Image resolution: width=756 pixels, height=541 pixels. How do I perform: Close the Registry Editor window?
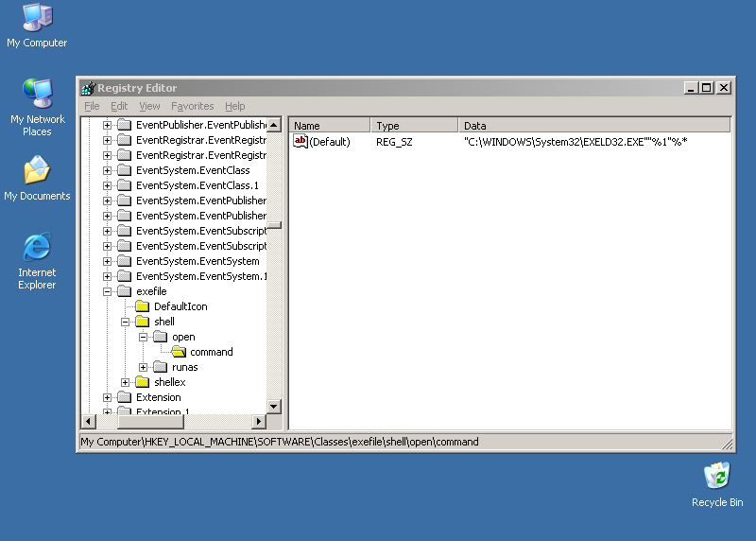coord(724,88)
